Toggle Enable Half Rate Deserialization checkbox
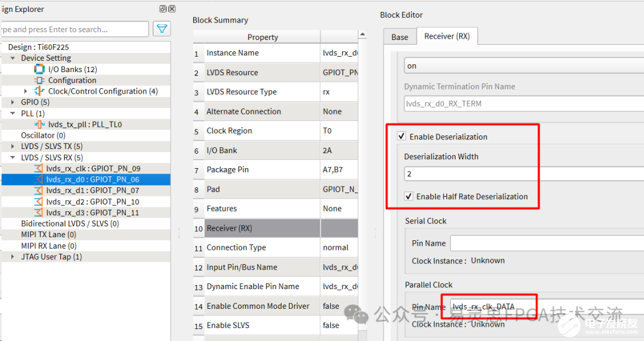 click(408, 196)
